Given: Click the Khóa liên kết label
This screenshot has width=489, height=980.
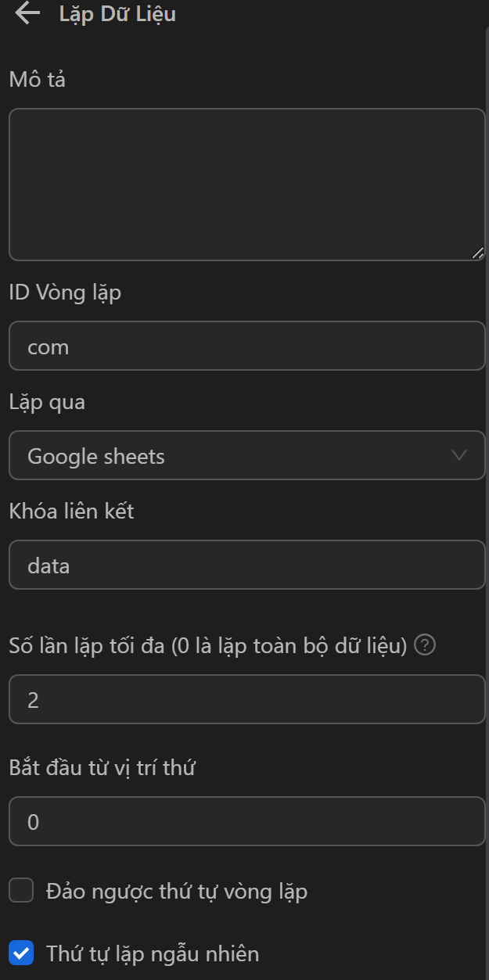Looking at the screenshot, I should pos(71,512).
